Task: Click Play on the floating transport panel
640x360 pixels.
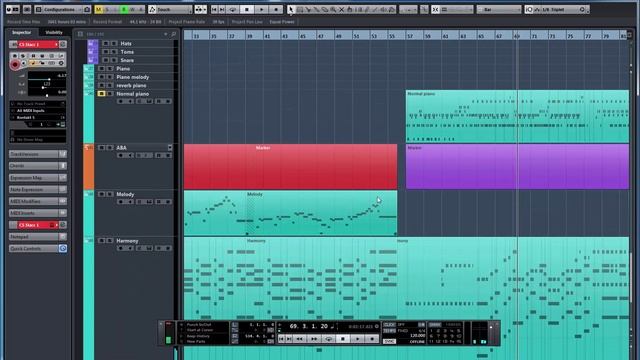Action: [x=358, y=339]
